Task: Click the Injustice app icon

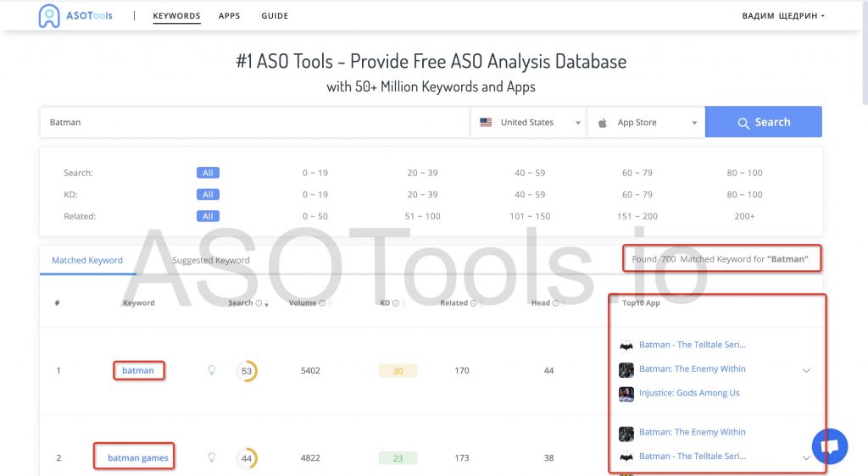Action: (x=626, y=394)
